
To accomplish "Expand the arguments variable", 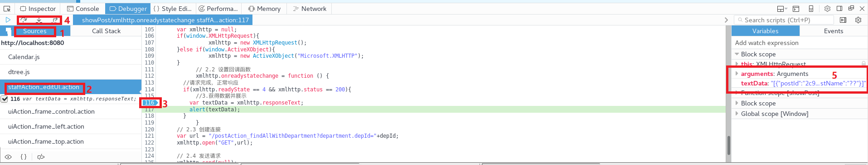I will pyautogui.click(x=737, y=74).
